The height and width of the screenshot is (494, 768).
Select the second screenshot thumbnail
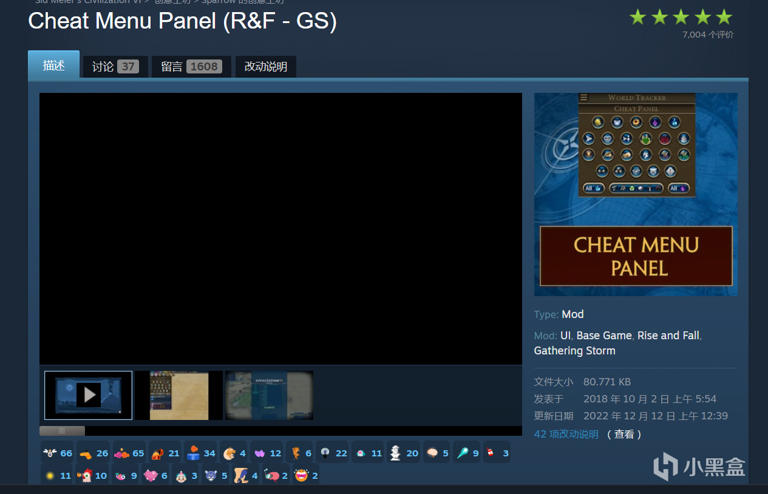point(179,395)
